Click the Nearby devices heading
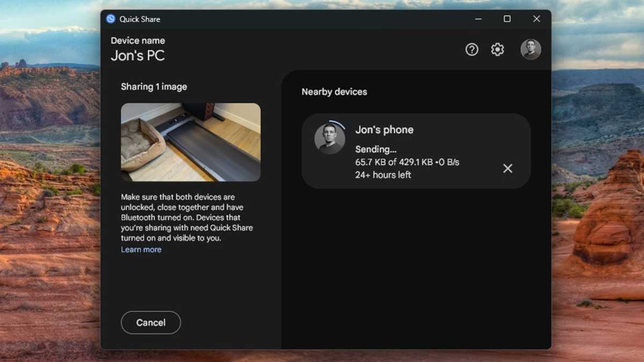The height and width of the screenshot is (362, 644). click(x=334, y=92)
